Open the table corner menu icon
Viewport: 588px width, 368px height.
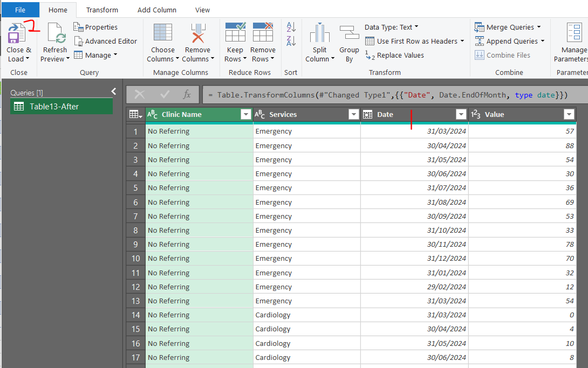click(135, 115)
